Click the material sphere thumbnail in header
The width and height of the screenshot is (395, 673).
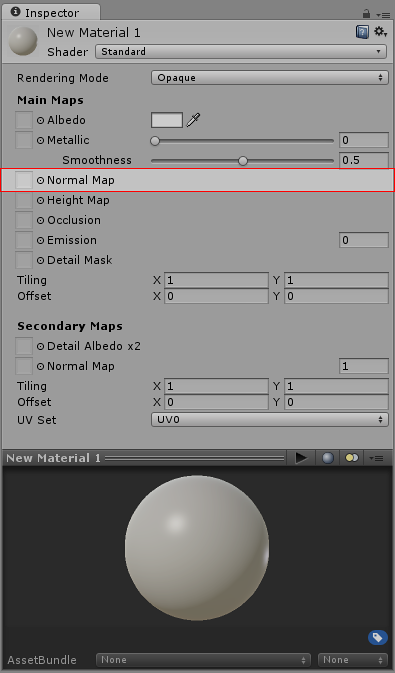23,41
